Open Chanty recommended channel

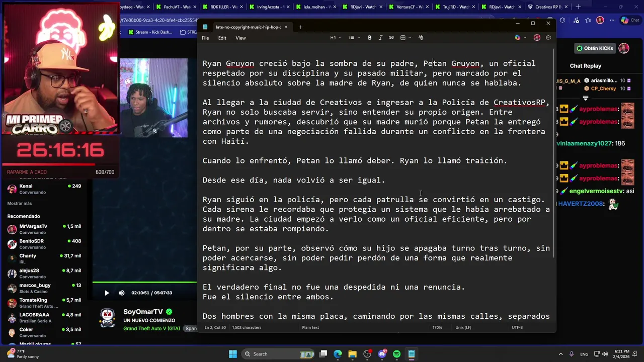[x=44, y=258]
